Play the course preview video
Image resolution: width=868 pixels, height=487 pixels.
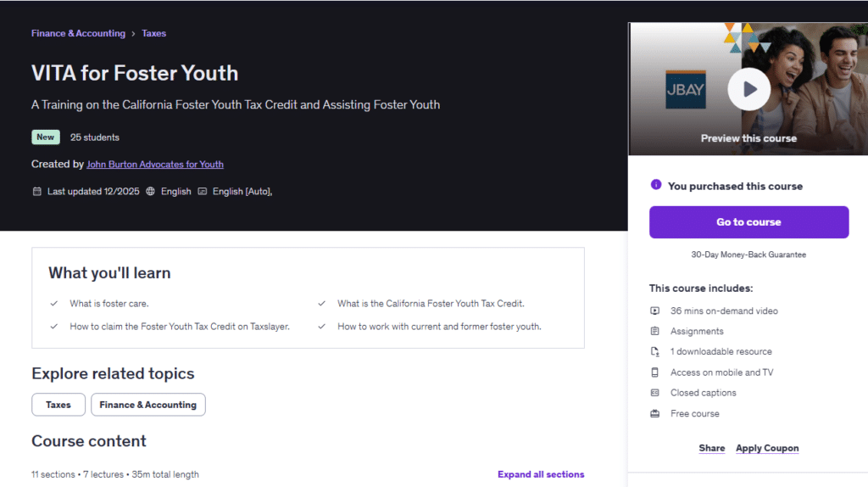[x=748, y=89]
